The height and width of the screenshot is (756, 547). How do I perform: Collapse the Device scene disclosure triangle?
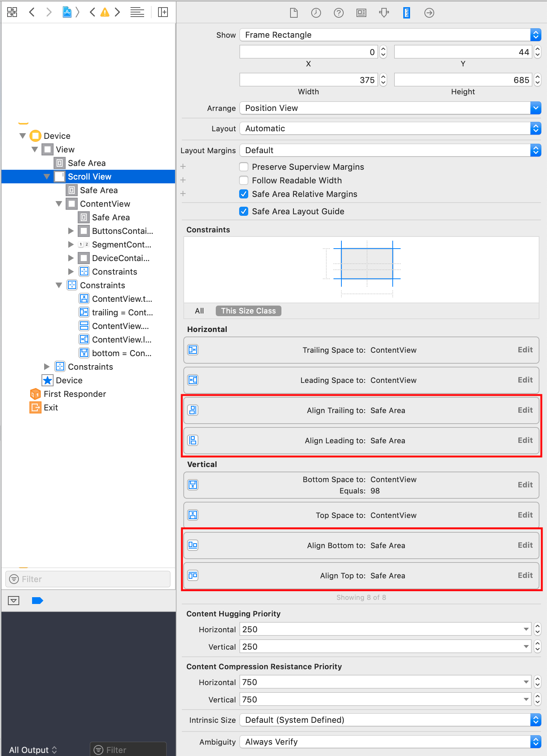[23, 136]
